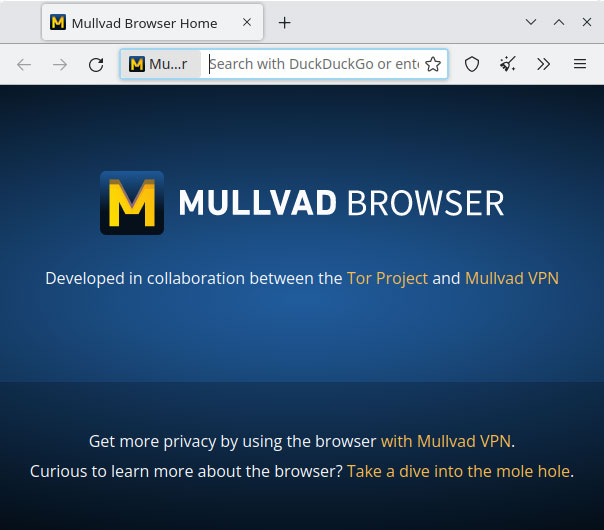Viewport: 604px width, 530px height.
Task: Expand the more tools overflow chevron
Action: coord(543,64)
